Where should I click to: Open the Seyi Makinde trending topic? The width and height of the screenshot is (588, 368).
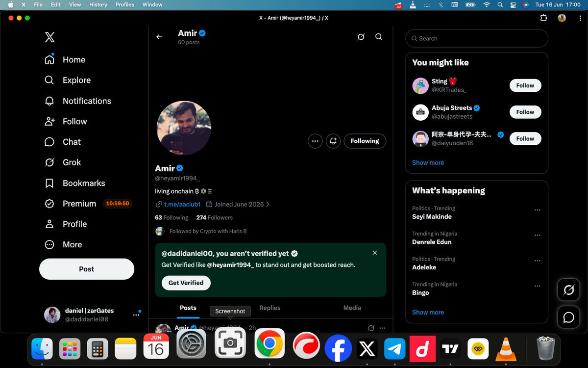tap(432, 217)
